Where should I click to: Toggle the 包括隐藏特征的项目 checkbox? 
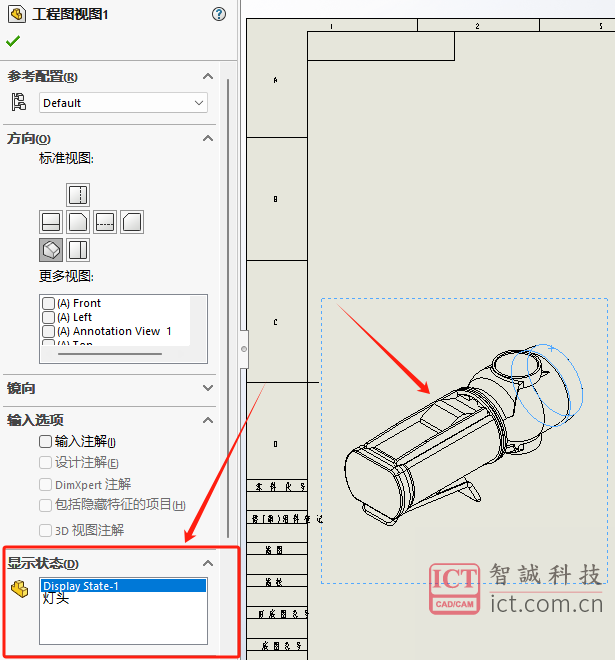pyautogui.click(x=45, y=505)
